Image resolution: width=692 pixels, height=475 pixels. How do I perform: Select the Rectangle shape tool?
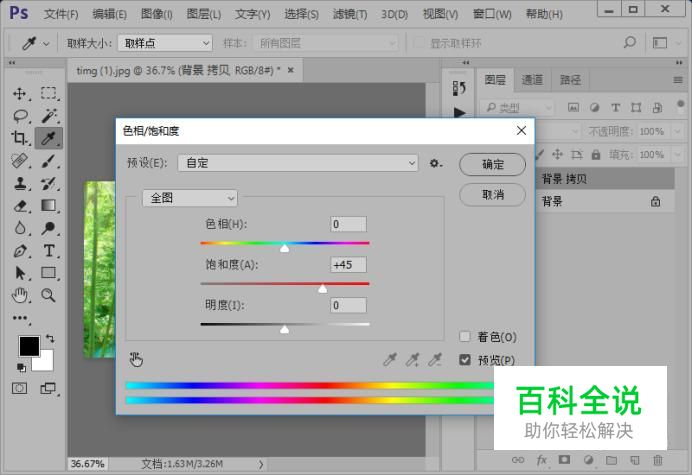(49, 273)
